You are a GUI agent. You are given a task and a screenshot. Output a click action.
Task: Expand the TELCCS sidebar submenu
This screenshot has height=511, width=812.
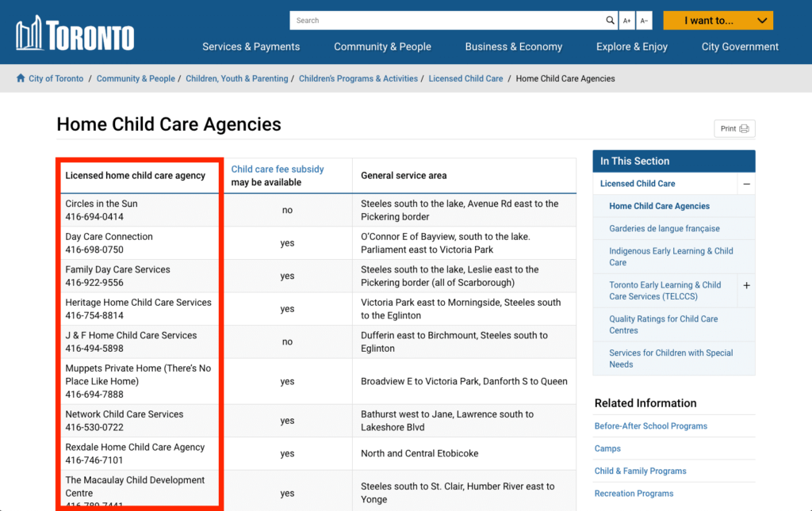(746, 285)
